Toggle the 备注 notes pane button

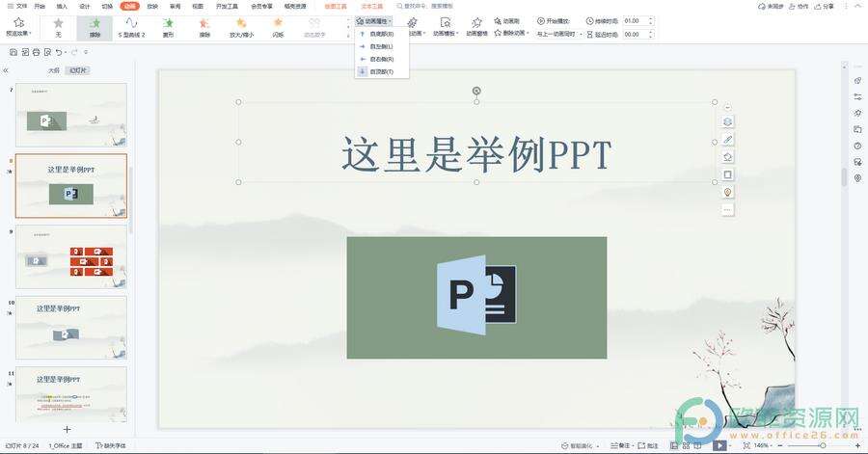pyautogui.click(x=620, y=445)
